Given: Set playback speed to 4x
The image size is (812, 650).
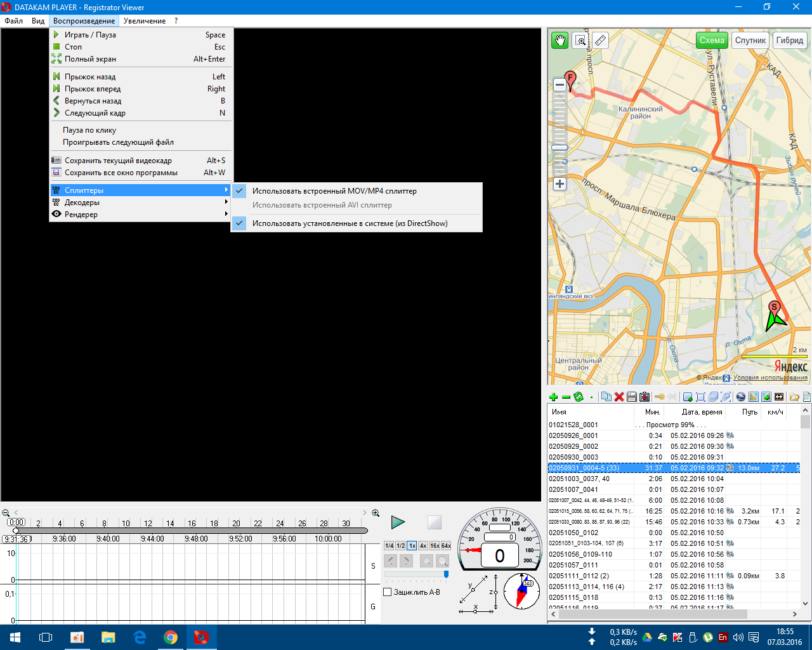Looking at the screenshot, I should pyautogui.click(x=423, y=546).
